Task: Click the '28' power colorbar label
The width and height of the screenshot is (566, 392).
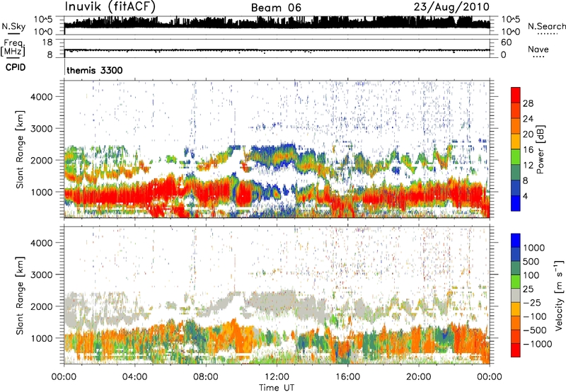Action: tap(528, 103)
